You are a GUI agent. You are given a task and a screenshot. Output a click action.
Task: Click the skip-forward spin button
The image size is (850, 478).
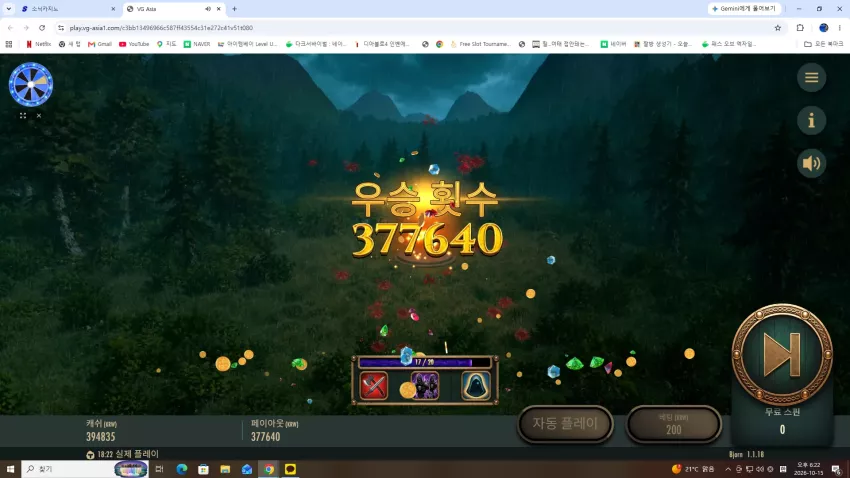(x=782, y=354)
